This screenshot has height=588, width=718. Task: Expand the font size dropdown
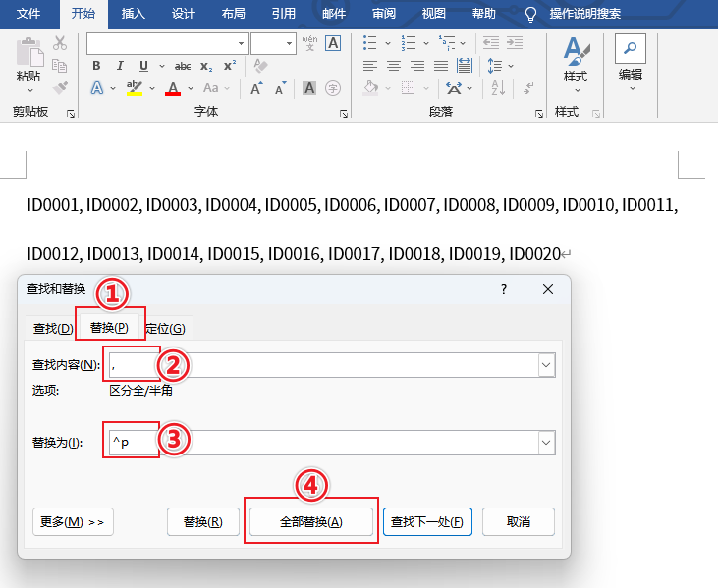[289, 44]
